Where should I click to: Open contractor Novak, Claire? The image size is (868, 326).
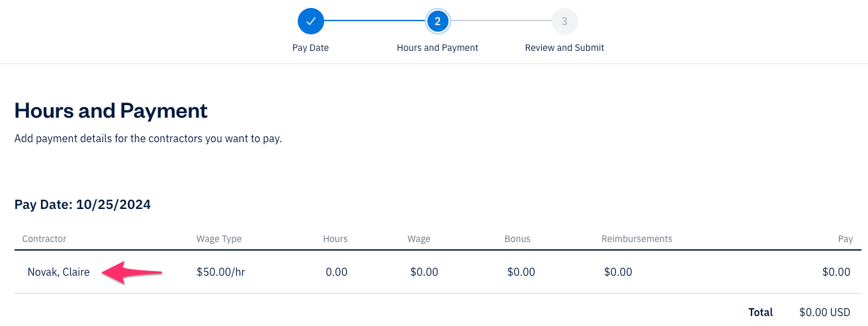coord(59,272)
